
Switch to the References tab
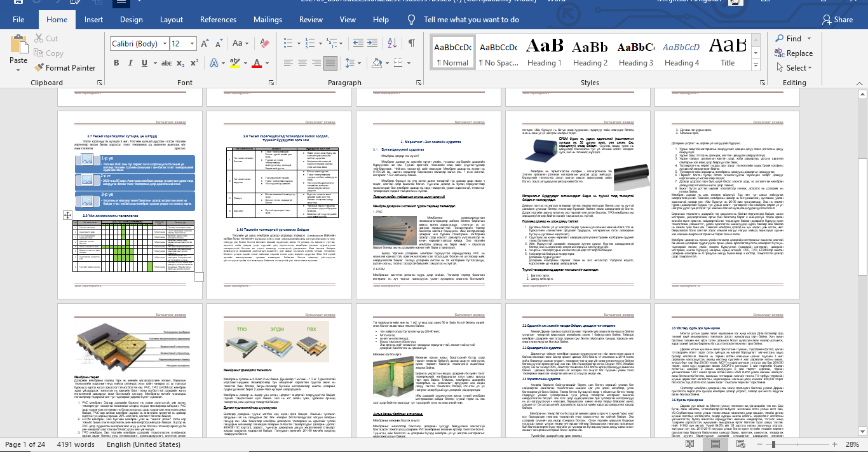218,20
